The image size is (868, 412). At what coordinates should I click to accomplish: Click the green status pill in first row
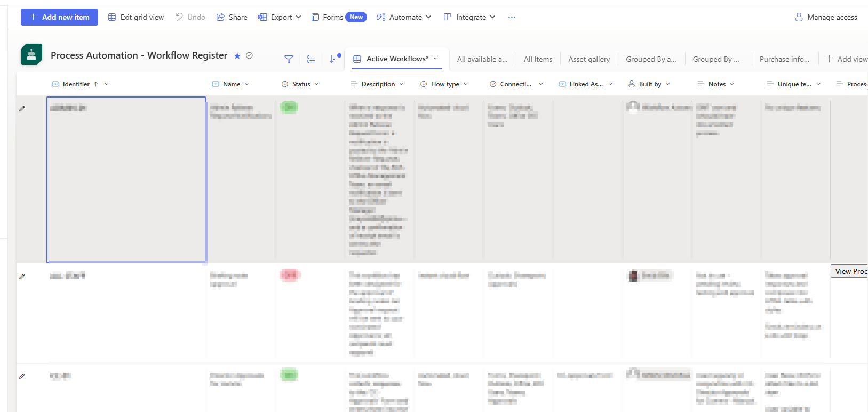[x=289, y=108]
